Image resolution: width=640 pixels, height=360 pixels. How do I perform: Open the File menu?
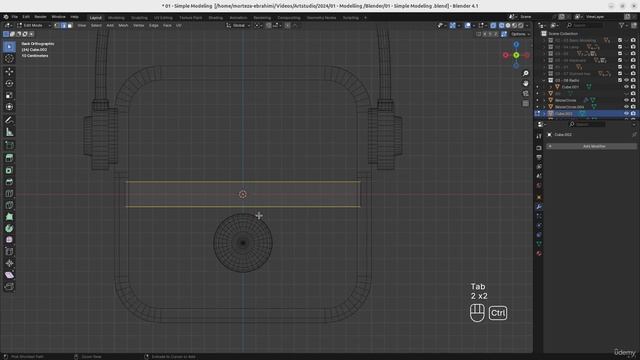(15, 17)
